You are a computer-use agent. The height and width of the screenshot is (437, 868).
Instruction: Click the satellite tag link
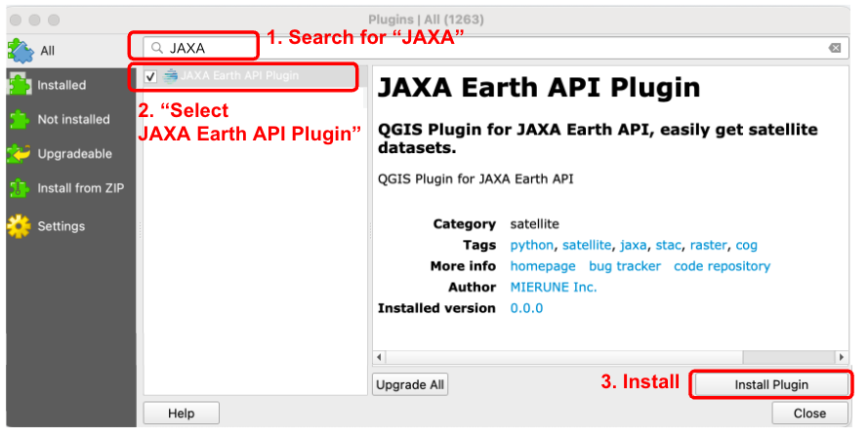point(587,245)
